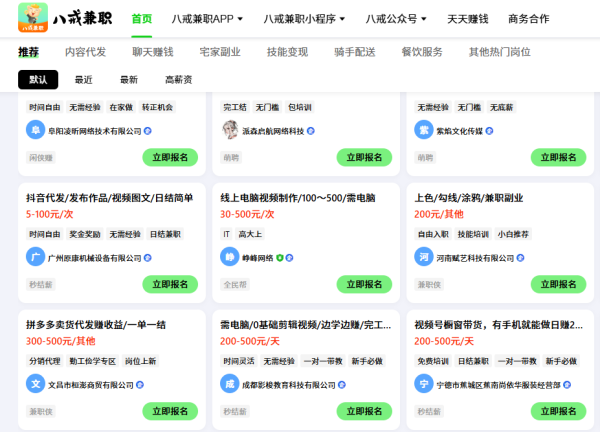Click verified badge beside 宁德市蕉城区蕉南尚依华服装经营部
Viewport: 600px width, 432px height.
point(567,385)
